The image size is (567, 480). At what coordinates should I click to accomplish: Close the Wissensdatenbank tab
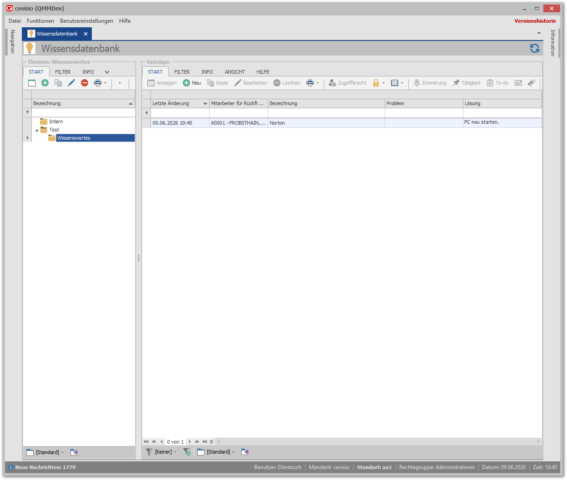click(86, 34)
